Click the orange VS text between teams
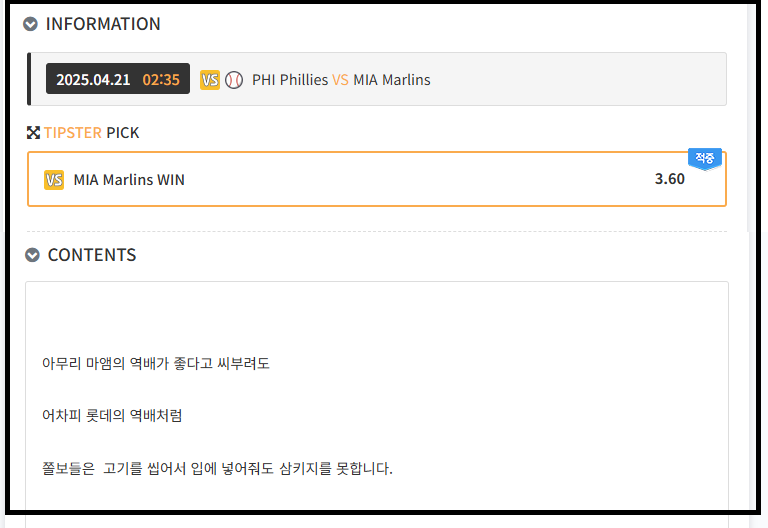This screenshot has width=768, height=528. 340,79
